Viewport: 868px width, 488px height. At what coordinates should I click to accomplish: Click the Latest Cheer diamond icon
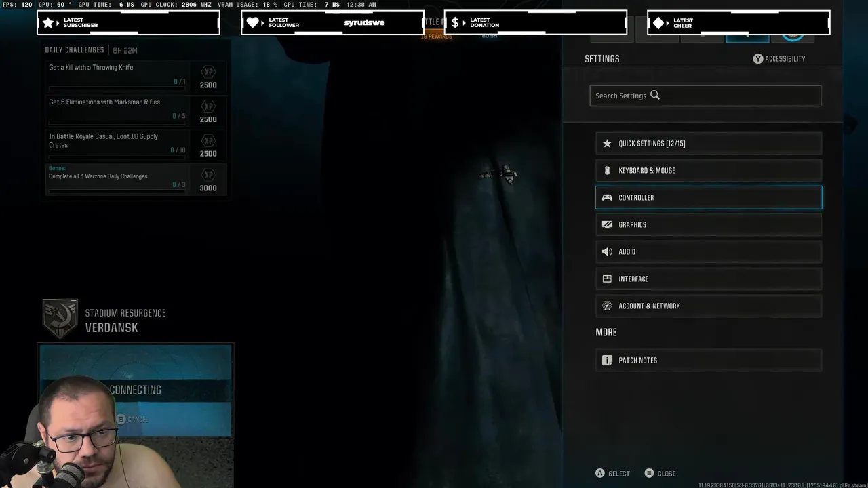point(658,22)
